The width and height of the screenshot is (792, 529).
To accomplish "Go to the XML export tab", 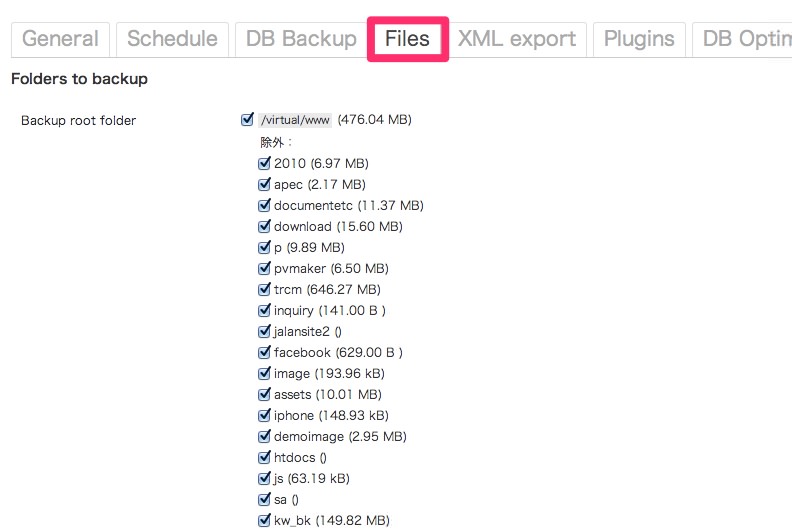I will coord(517,39).
